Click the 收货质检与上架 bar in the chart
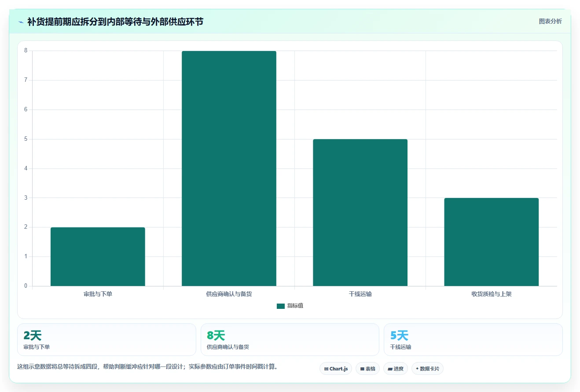The image size is (580, 392). tap(491, 242)
